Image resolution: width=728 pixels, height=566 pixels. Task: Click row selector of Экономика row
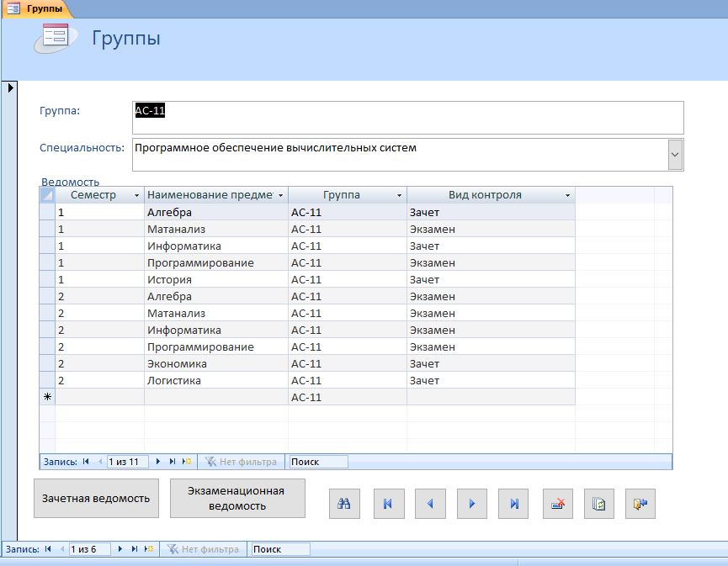click(47, 363)
